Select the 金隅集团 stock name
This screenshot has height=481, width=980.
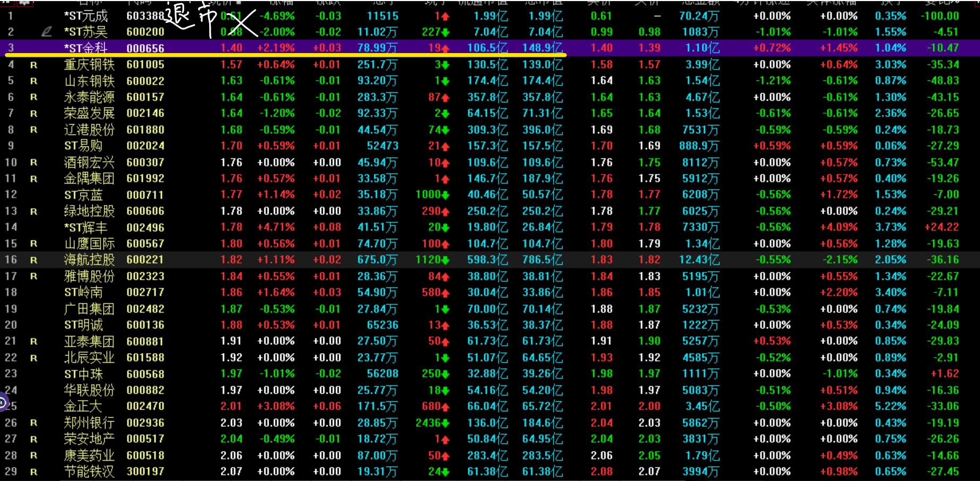[89, 178]
